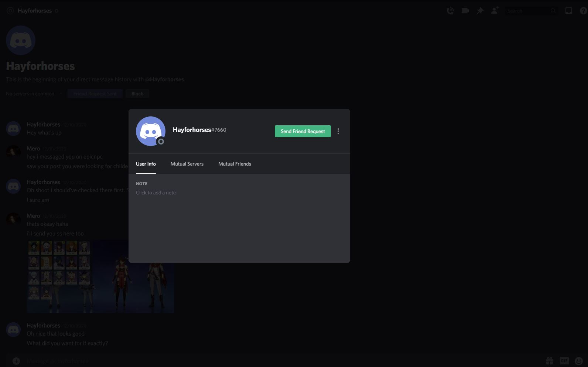The image size is (588, 367).
Task: Click to add a note field
Action: tap(239, 193)
